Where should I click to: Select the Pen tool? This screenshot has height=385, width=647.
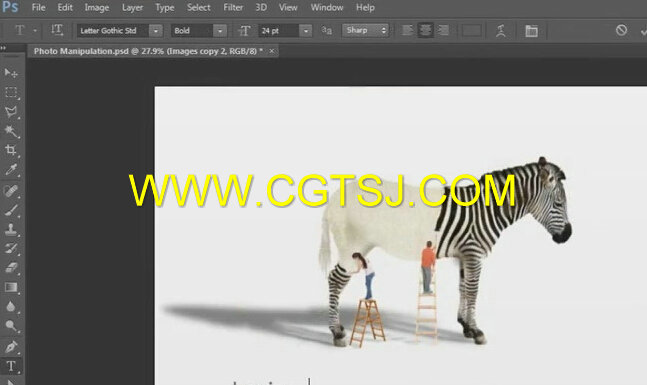pos(11,347)
